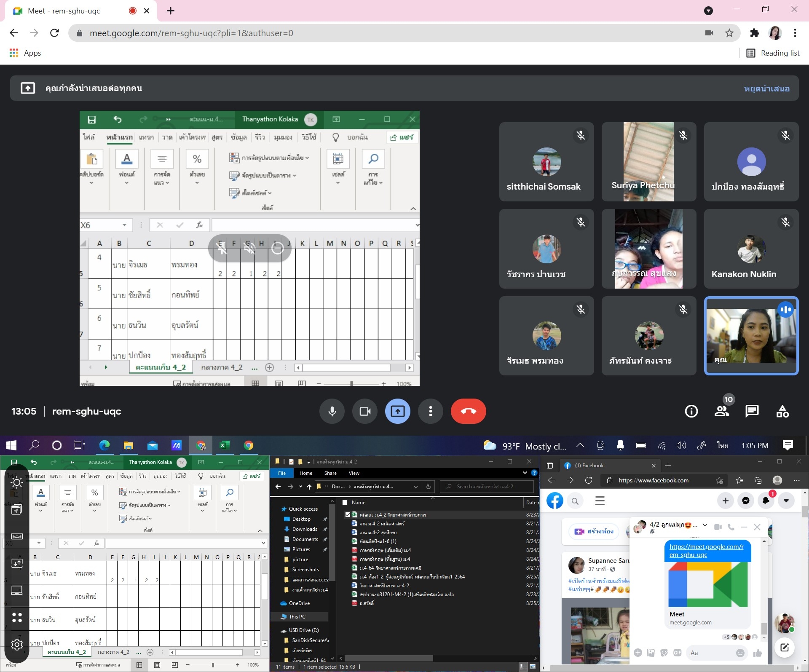Click the meeting details info icon
This screenshot has height=672, width=809.
(x=691, y=411)
